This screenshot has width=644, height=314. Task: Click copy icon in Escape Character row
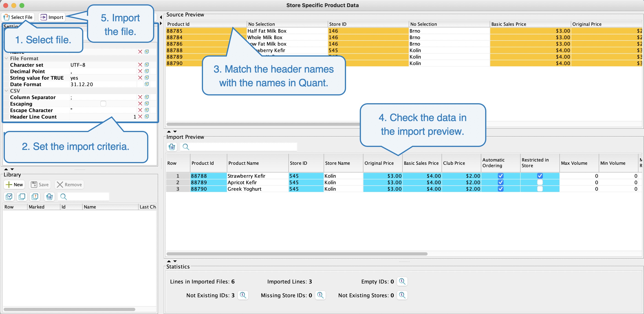click(x=147, y=110)
